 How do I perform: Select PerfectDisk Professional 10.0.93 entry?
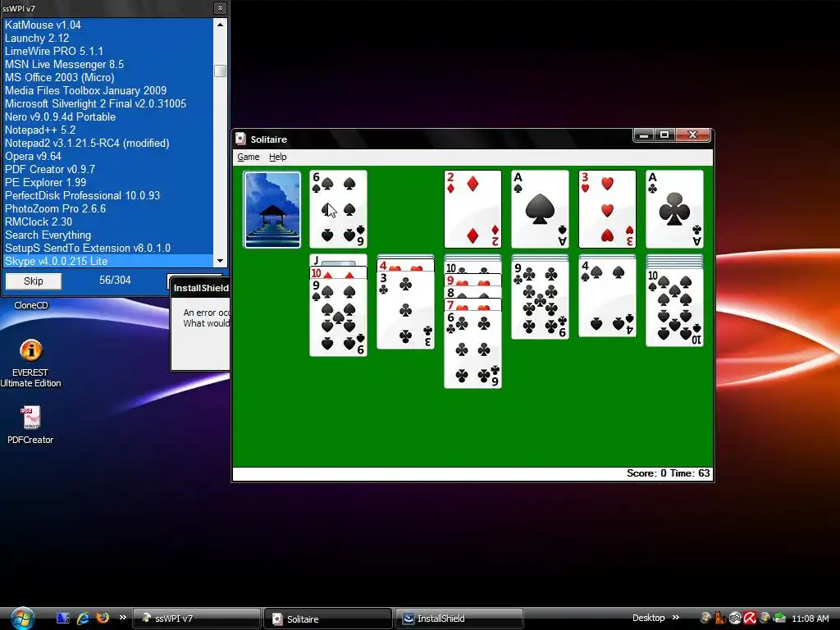108,195
